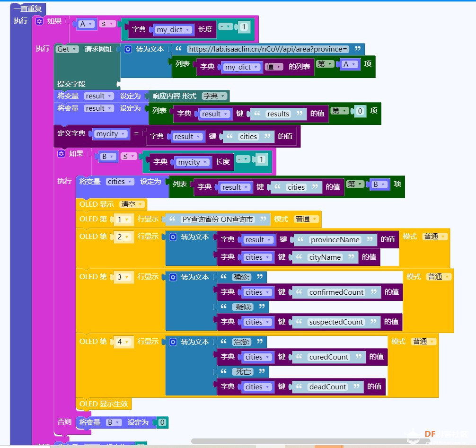The width and height of the screenshot is (476, 448).
Task: Expand 普通 mode dropdown on OLED row 1
Action: pos(306,219)
